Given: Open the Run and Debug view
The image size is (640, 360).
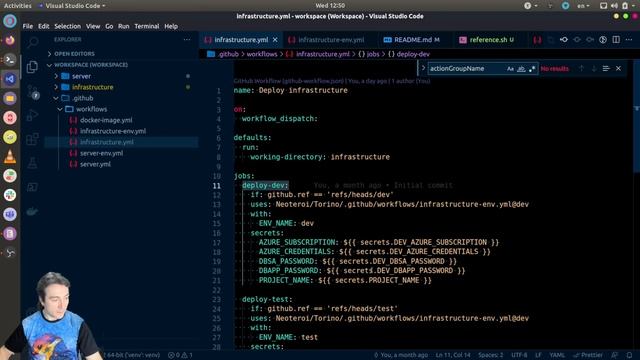Looking at the screenshot, I should (32, 116).
